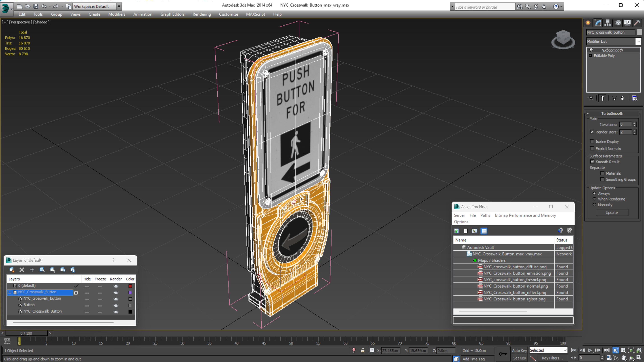The image size is (644, 362).
Task: Open Bitmap Performance and Memory menu
Action: click(x=525, y=215)
